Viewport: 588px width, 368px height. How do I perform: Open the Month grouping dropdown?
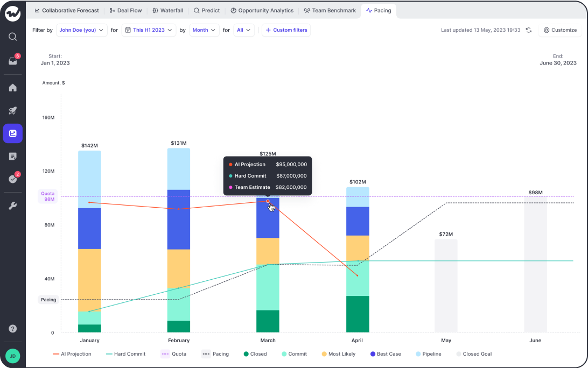pos(204,30)
